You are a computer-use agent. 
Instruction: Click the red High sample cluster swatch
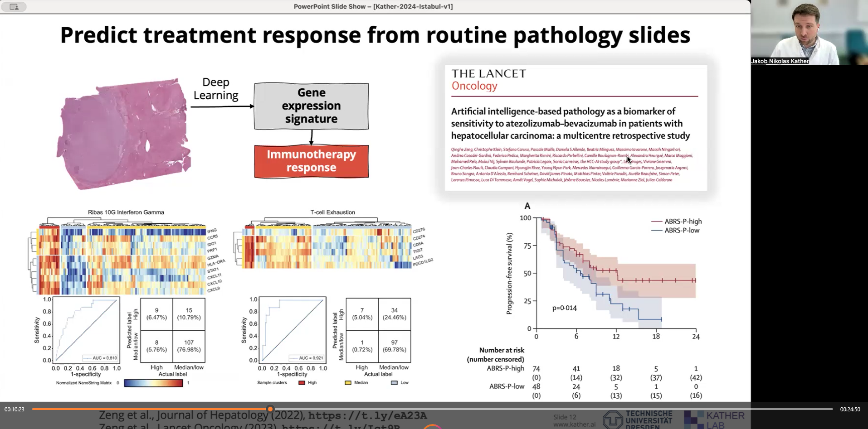[x=302, y=383]
